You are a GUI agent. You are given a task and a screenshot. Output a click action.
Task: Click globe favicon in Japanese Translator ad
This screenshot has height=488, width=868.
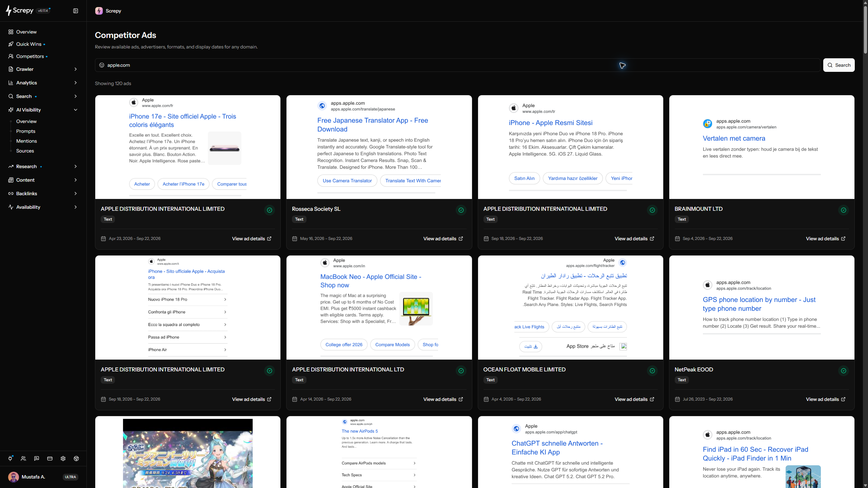pos(322,106)
